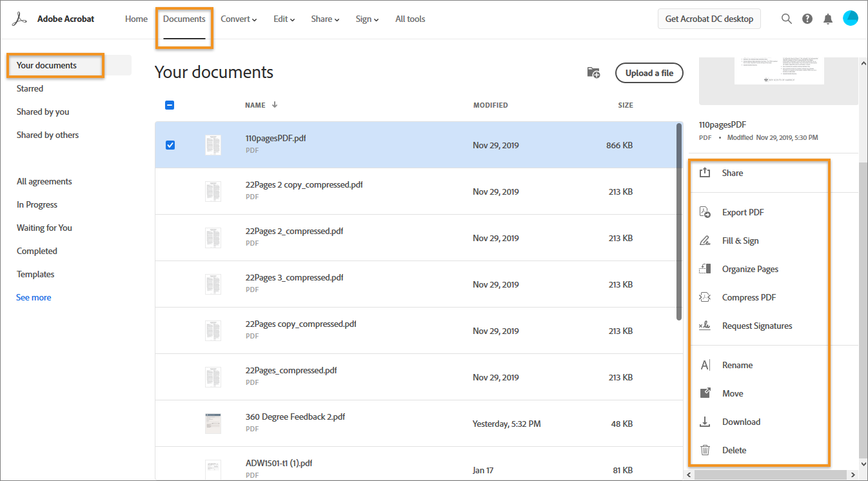Image resolution: width=868 pixels, height=481 pixels.
Task: Open All tools tab
Action: [410, 19]
